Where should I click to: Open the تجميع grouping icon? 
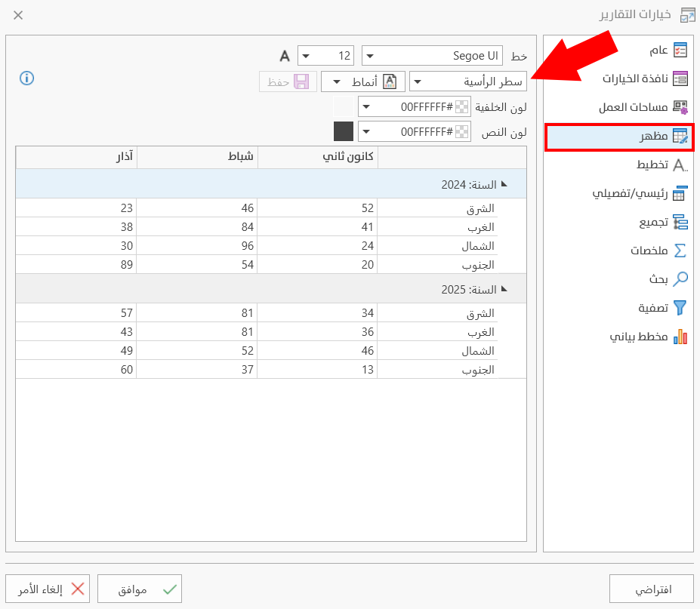click(680, 222)
